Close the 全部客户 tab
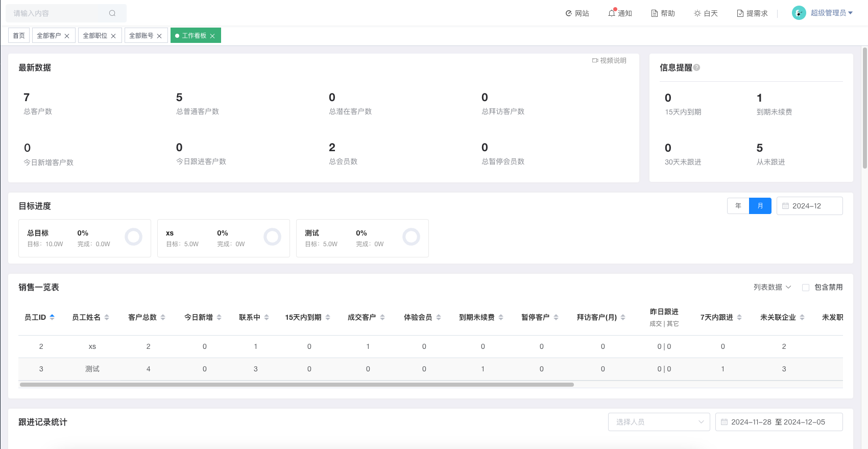Screen dimensions: 868x449 67,36
